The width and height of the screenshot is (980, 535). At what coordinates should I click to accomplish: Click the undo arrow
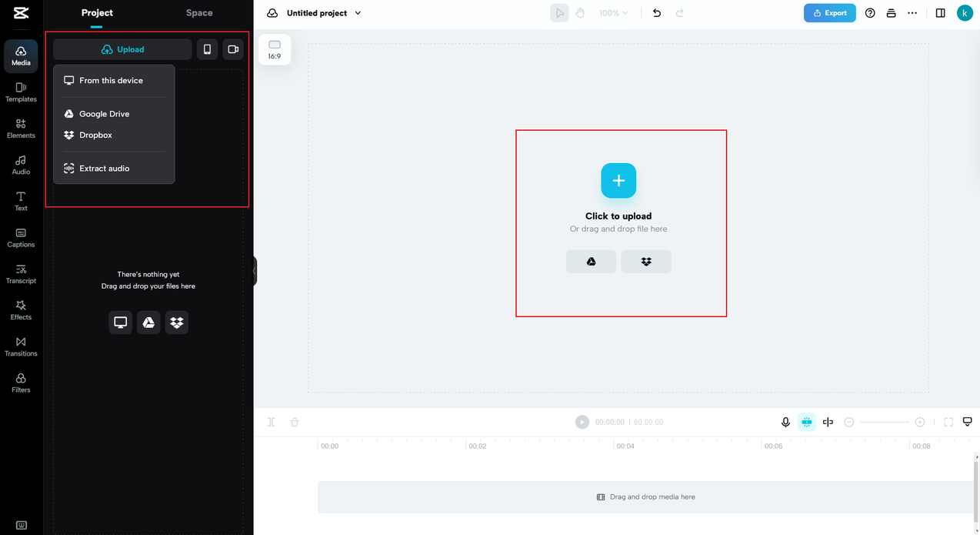point(657,13)
